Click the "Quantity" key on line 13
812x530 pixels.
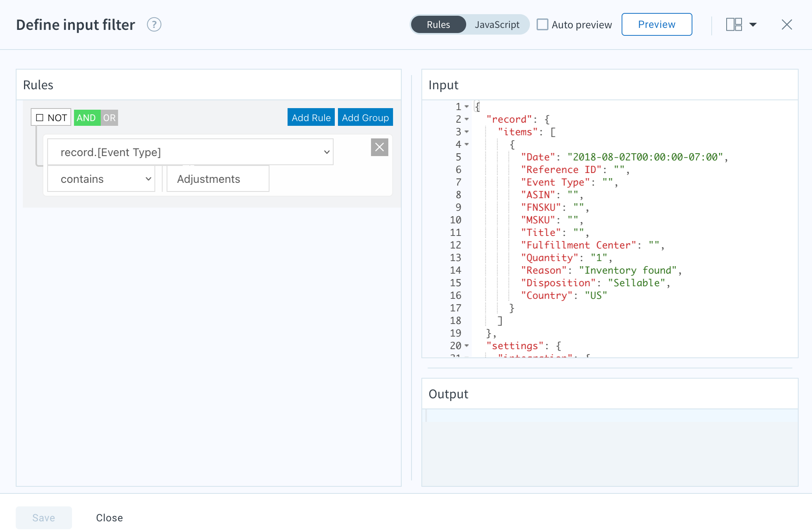click(x=550, y=258)
